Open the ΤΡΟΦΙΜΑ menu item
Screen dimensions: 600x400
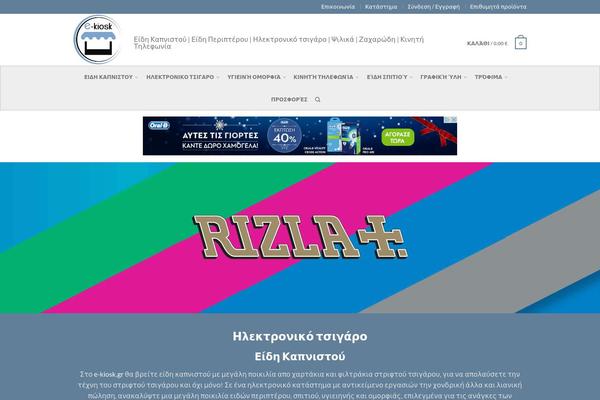[489, 77]
